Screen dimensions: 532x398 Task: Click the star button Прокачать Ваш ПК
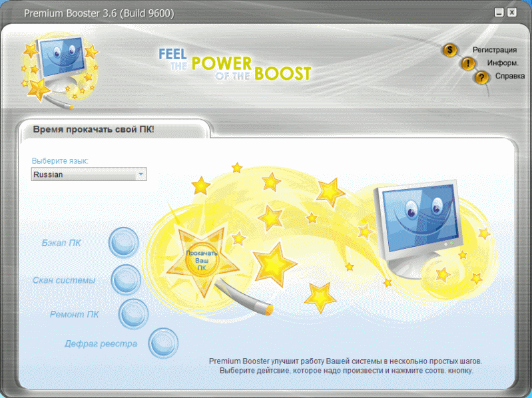[x=202, y=260]
